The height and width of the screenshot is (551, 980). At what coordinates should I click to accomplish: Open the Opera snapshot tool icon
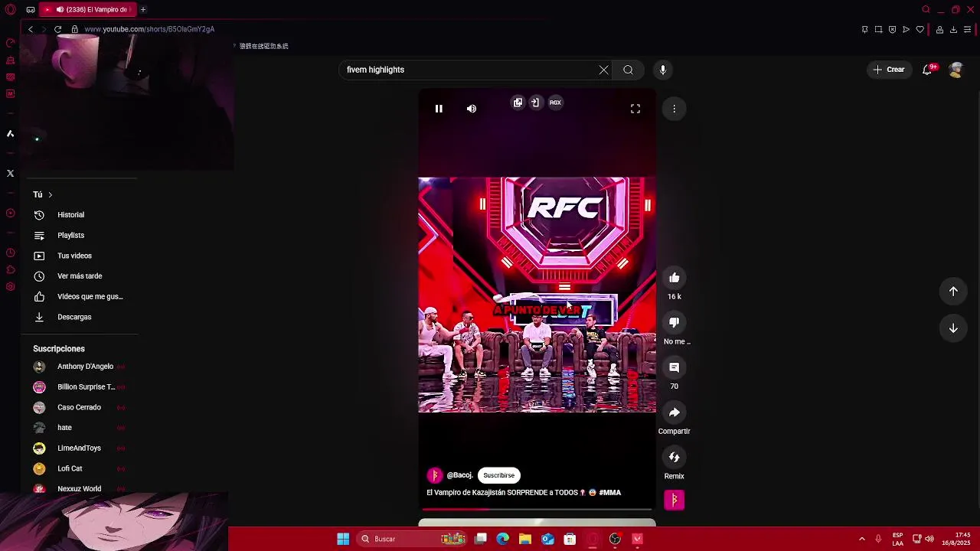879,30
